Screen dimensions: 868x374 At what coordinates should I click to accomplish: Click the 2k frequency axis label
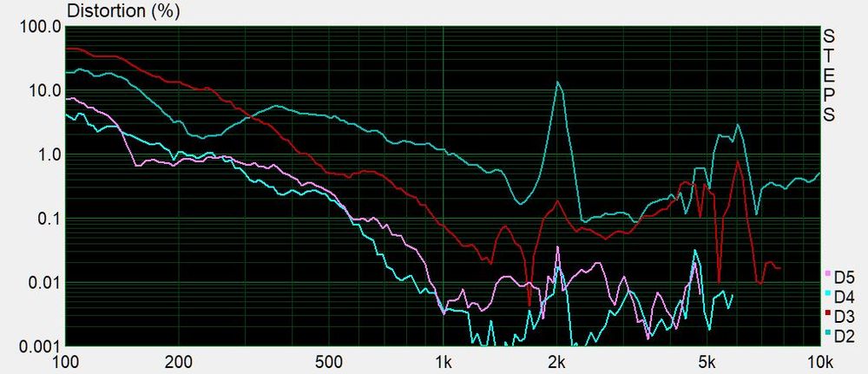click(556, 363)
